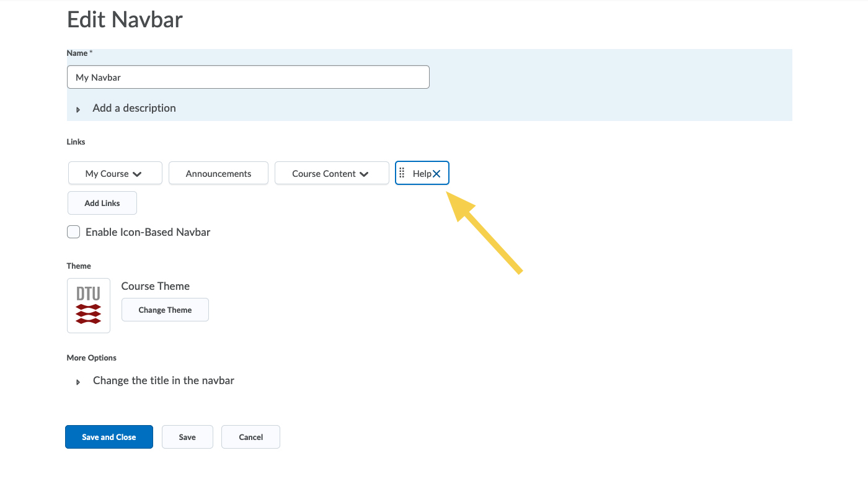
Task: Click the Add a description text
Action: pyautogui.click(x=134, y=108)
